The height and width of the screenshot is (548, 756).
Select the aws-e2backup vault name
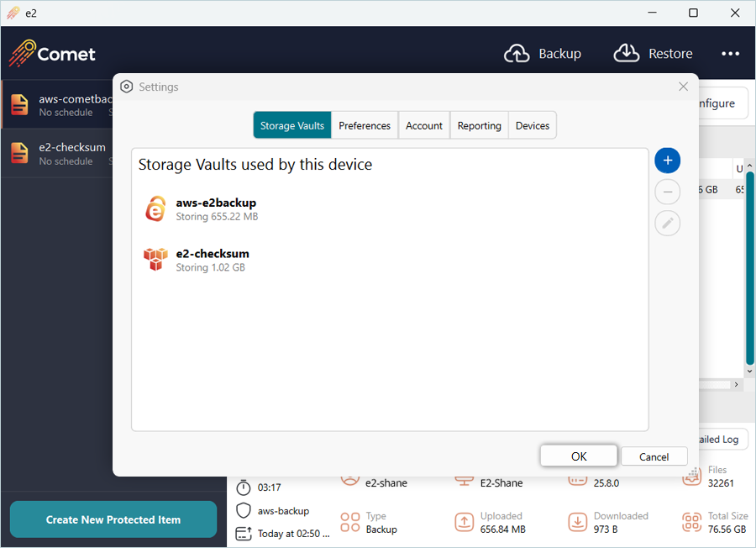coord(216,203)
